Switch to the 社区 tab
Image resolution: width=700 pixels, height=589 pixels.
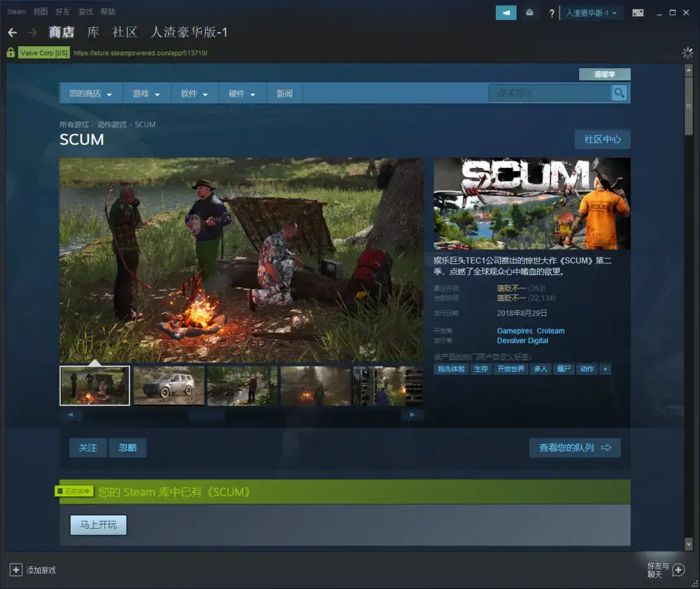click(125, 32)
